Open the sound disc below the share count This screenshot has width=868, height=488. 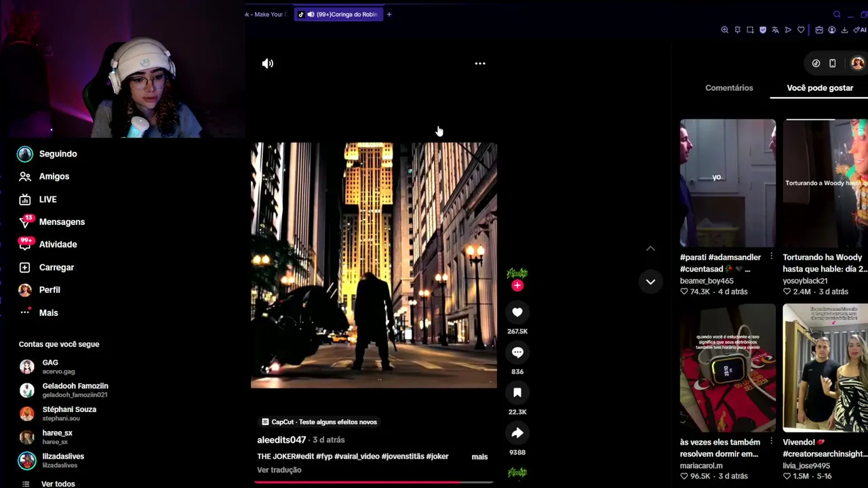517,472
